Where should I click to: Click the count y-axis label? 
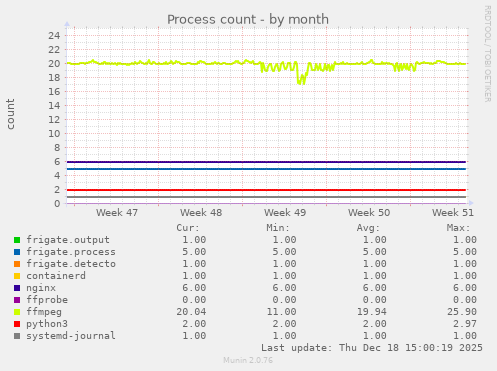10,114
